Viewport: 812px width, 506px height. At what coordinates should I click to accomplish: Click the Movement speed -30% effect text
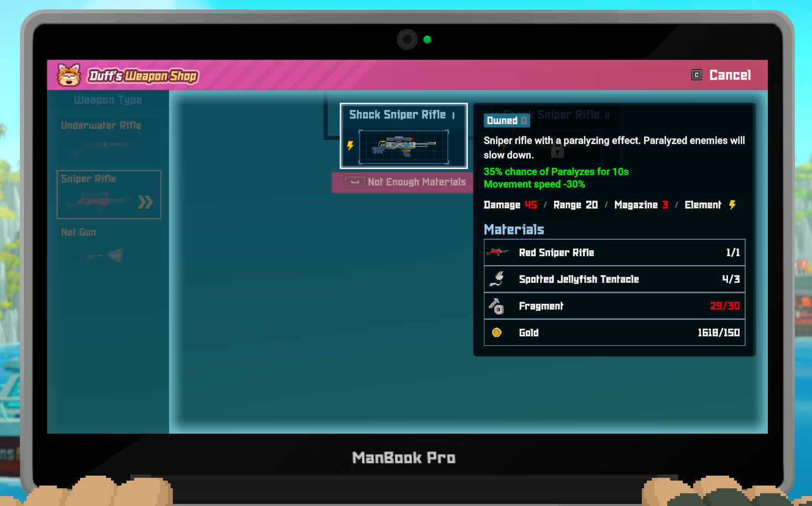[x=534, y=185]
